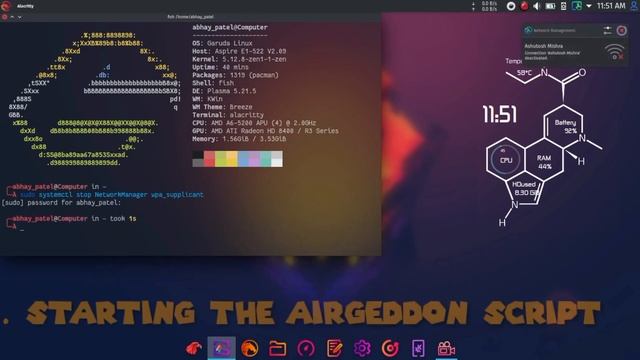Image resolution: width=640 pixels, height=360 pixels.
Task: Click the CPU gauge hexagon widget
Action: click(506, 160)
